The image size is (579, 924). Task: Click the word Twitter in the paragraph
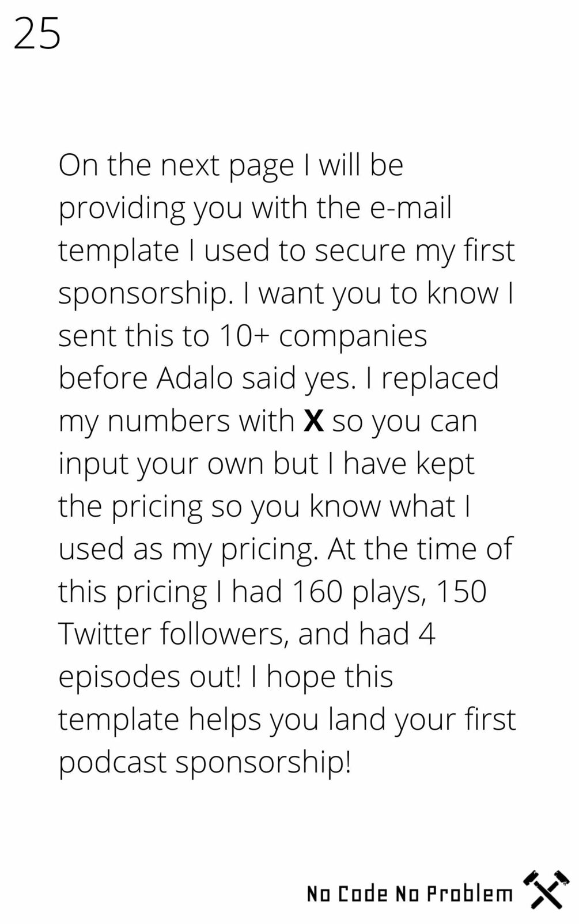[x=104, y=634]
